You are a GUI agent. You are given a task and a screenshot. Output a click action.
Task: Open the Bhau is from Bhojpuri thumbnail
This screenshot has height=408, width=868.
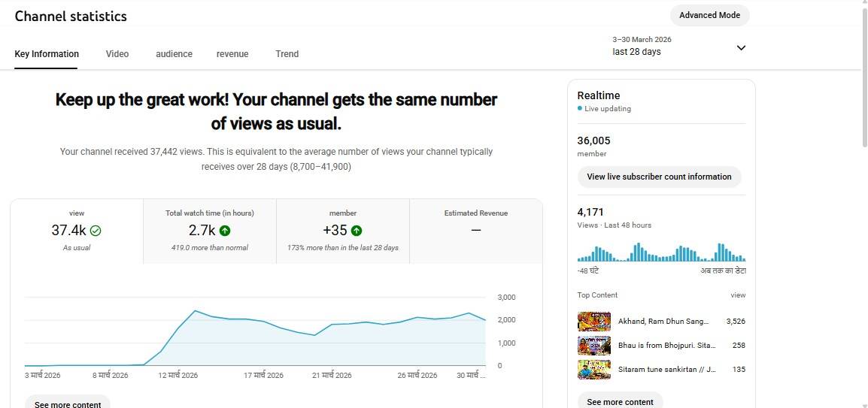(593, 346)
